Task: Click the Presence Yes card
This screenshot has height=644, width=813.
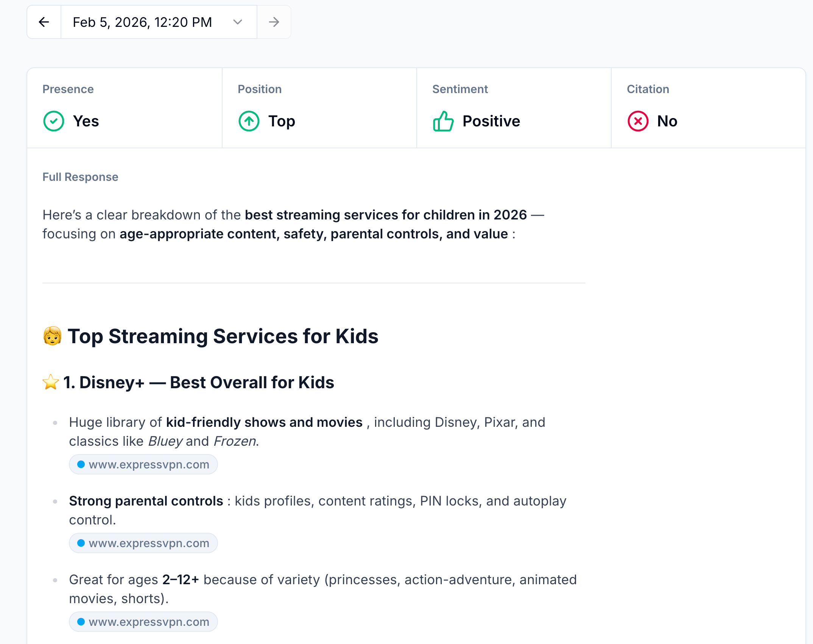Action: (124, 108)
